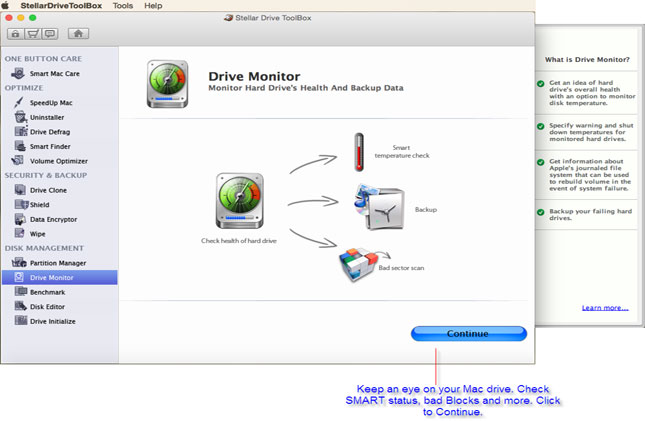Open the StellarDriveToolBox application menu
645x421 pixels.
pyautogui.click(x=61, y=6)
